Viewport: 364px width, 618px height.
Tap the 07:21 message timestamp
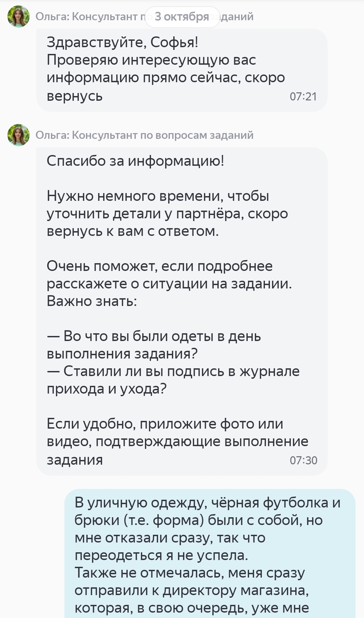[x=303, y=97]
